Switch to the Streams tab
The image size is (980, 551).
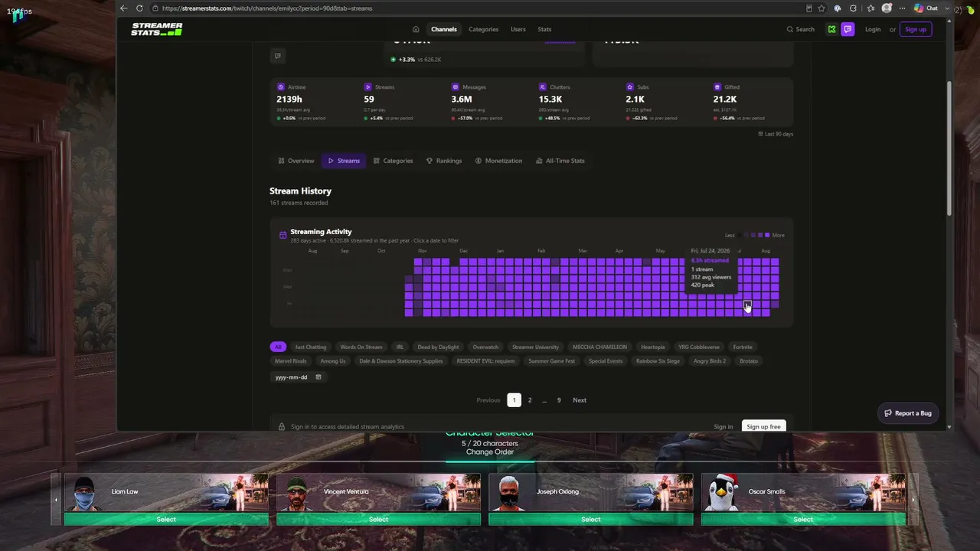[344, 161]
